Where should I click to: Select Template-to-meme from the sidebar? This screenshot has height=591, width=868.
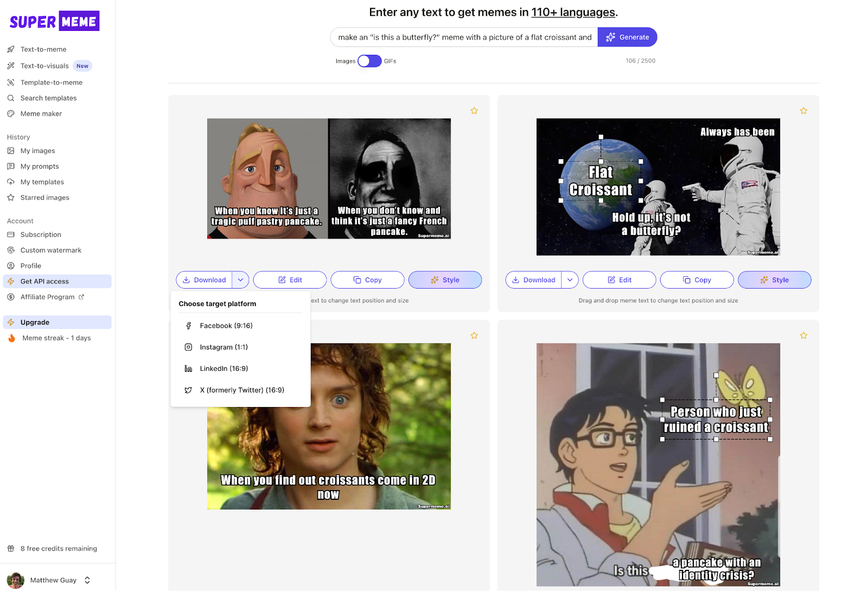click(52, 82)
